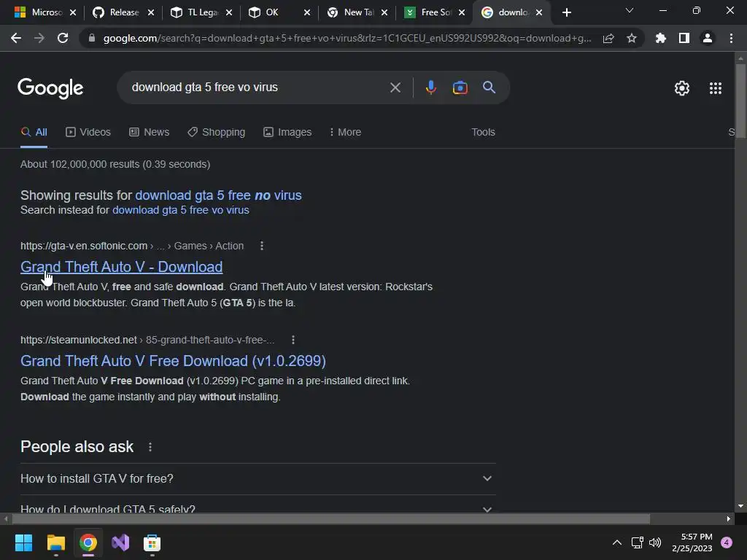747x560 pixels.
Task: Share this page from address bar
Action: coord(608,38)
